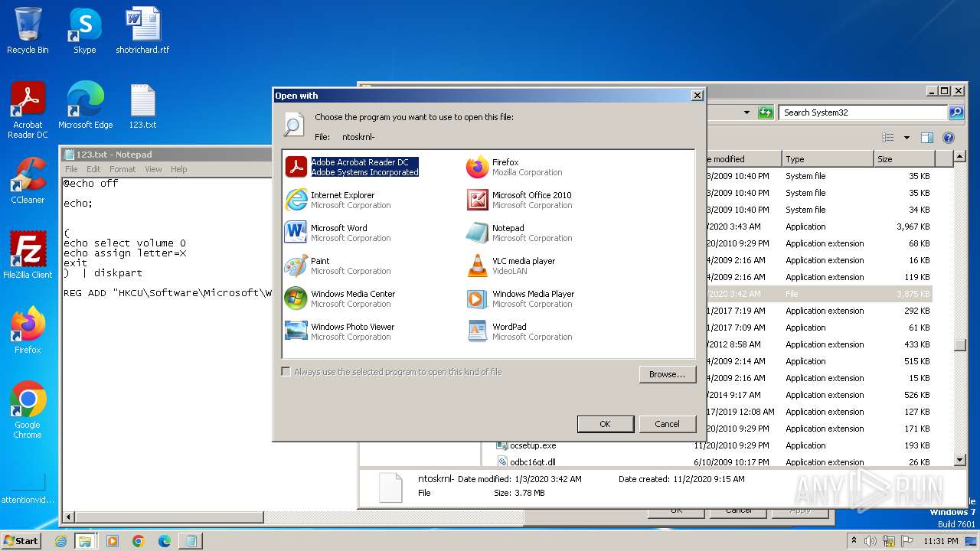Open Explorer help question mark icon

pos(949,138)
